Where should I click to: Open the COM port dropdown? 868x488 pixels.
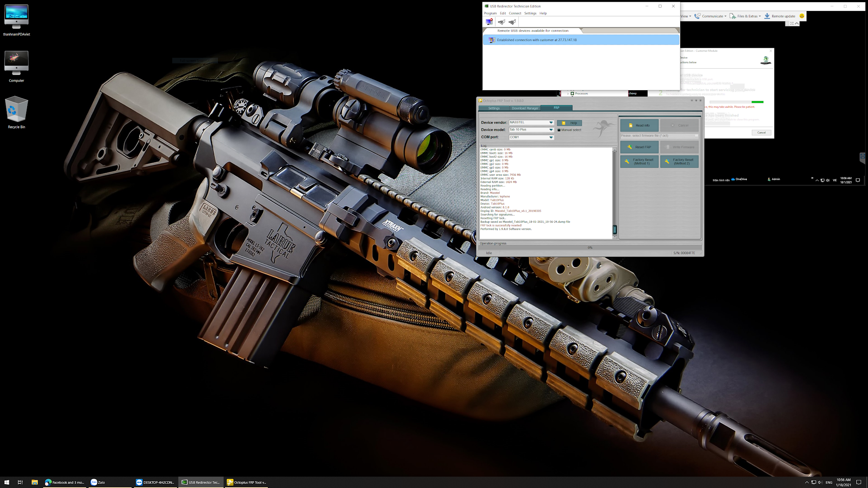tap(551, 137)
